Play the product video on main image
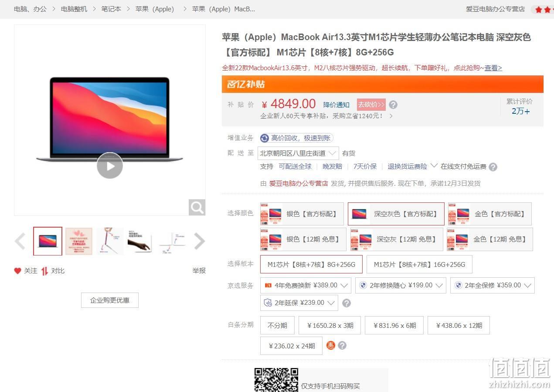Viewport: 554px width, 392px height. click(109, 166)
